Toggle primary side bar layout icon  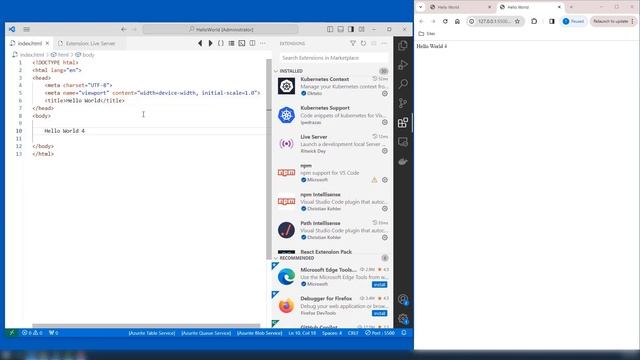(x=330, y=29)
